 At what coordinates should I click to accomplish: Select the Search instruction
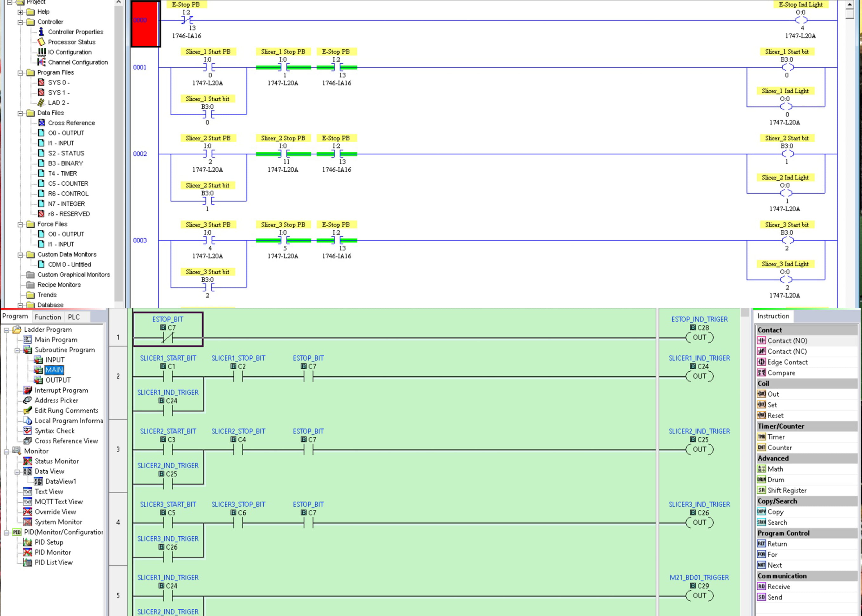pyautogui.click(x=777, y=522)
